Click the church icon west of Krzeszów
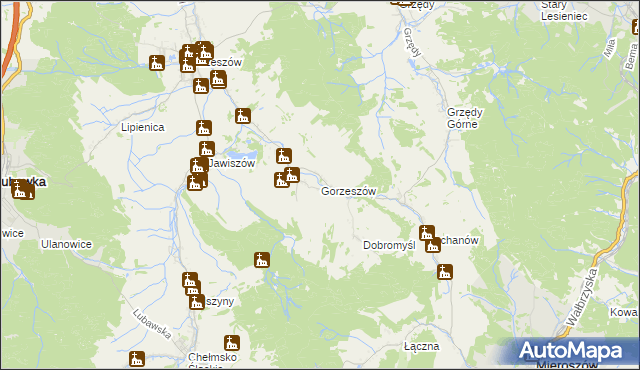The image size is (640, 370). tap(157, 63)
